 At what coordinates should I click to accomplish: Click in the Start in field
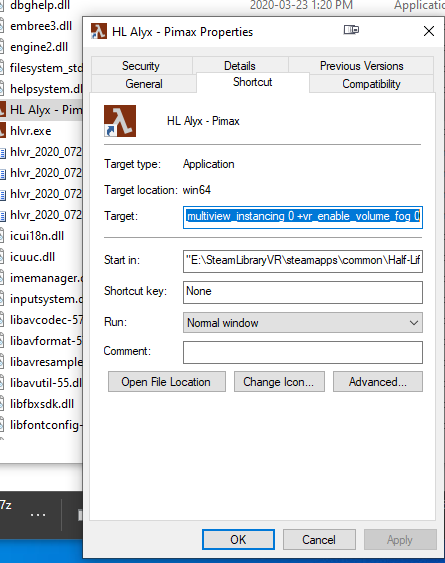pos(303,261)
